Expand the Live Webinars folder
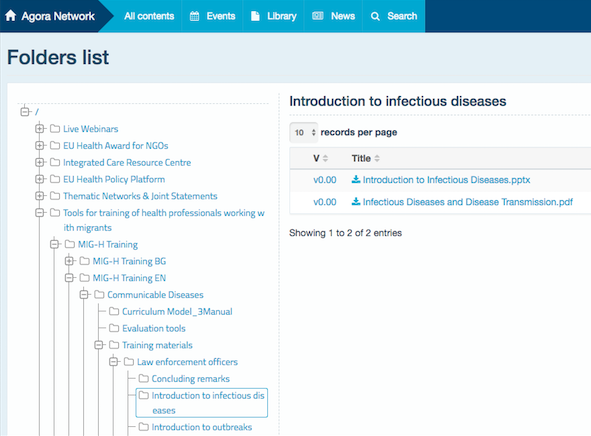The image size is (591, 436). 40,129
